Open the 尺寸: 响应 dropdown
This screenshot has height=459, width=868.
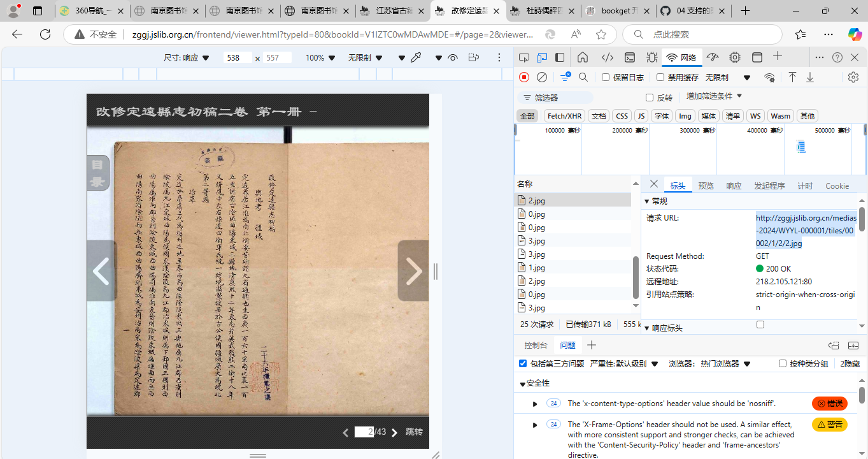click(x=187, y=57)
